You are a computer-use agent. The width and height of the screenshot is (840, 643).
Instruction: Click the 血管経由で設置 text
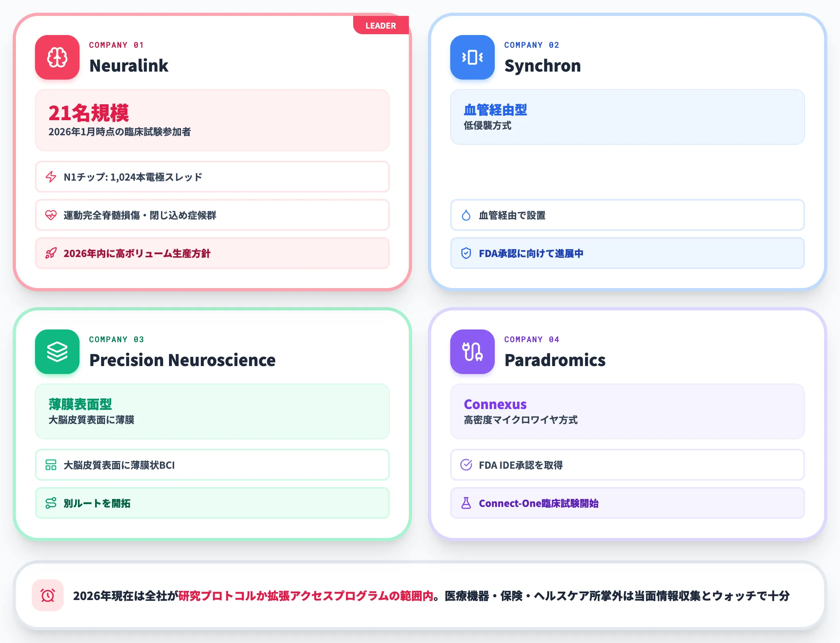512,215
